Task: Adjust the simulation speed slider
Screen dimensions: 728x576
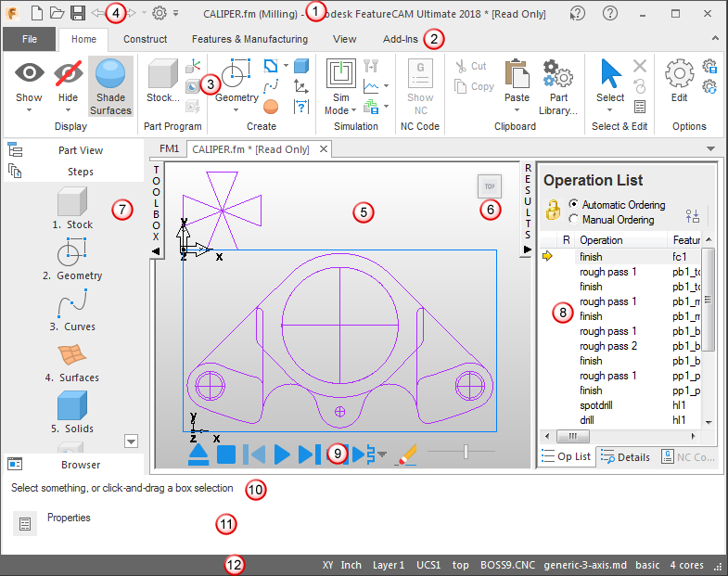Action: point(466,451)
